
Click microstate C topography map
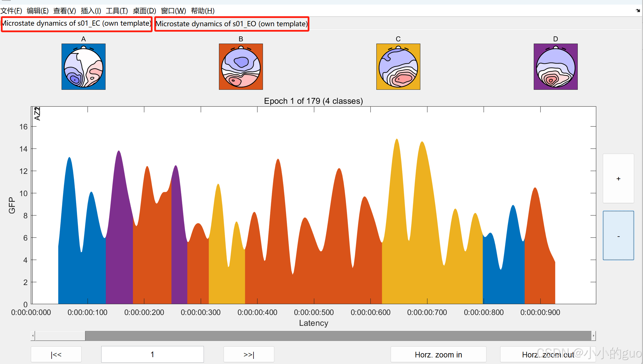pyautogui.click(x=398, y=67)
